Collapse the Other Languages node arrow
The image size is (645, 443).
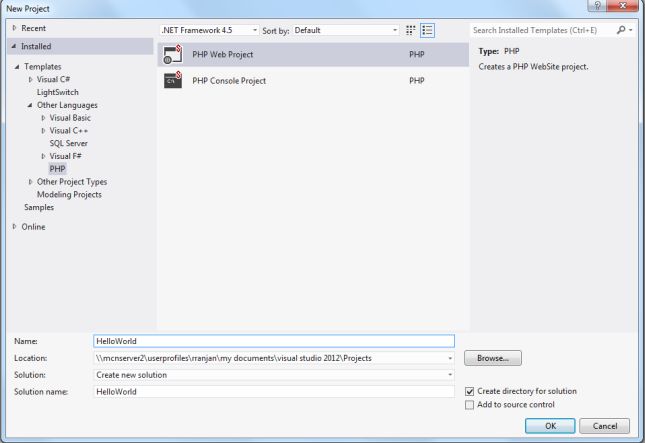click(30, 105)
